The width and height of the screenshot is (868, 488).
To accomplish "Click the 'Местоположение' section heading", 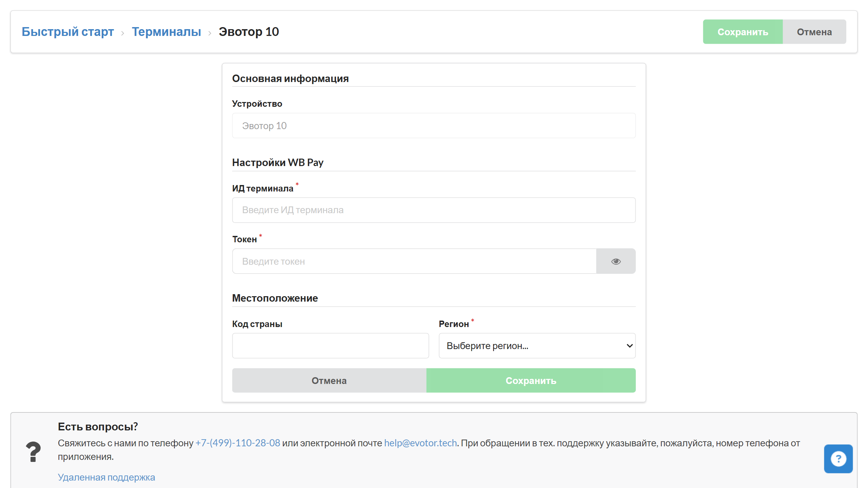I will [275, 298].
